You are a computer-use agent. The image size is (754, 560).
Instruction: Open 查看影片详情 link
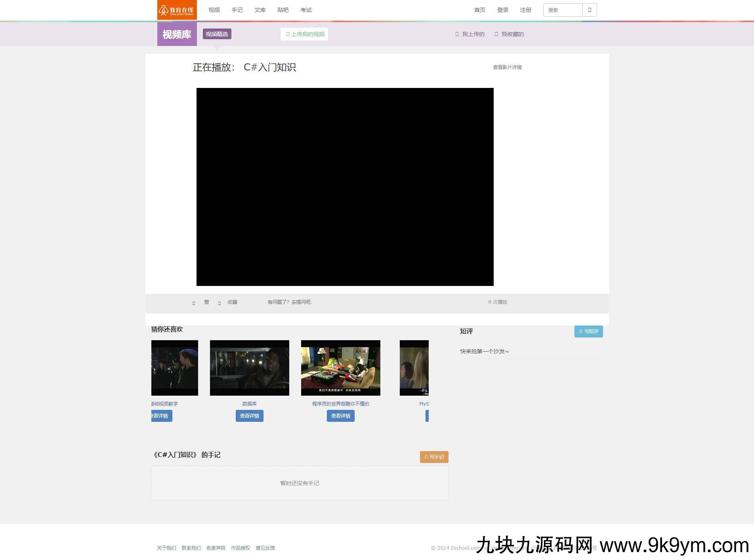coord(507,67)
